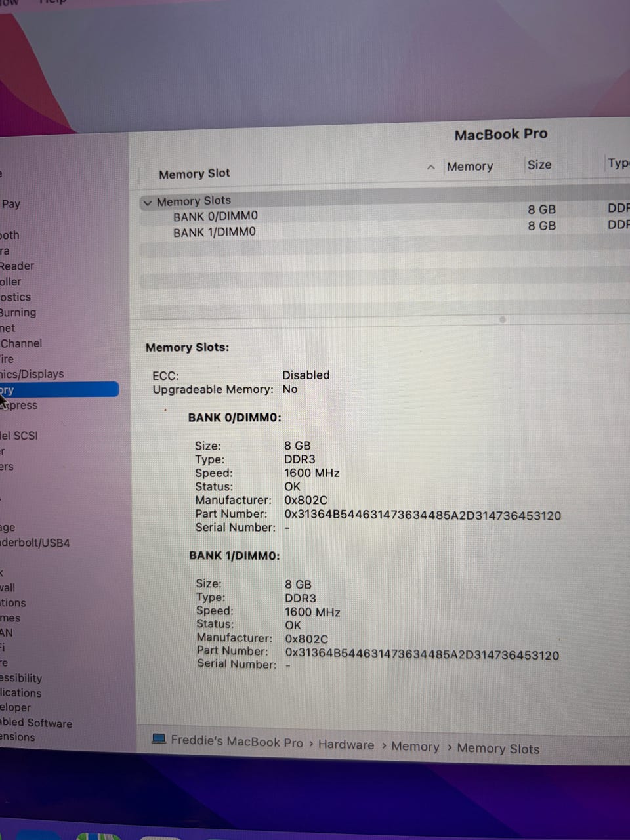Click BANK 0 Manufacturer value 0x802C
Image resolution: width=630 pixels, height=840 pixels.
[306, 500]
